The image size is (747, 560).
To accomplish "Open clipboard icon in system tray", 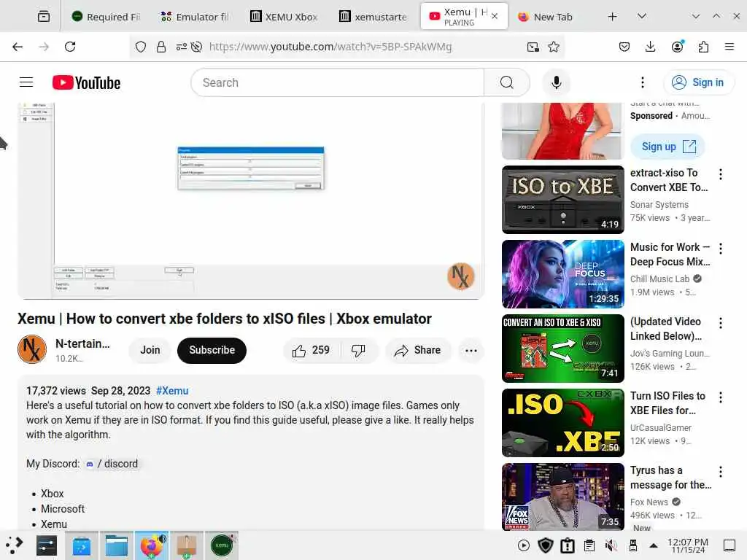I will click(589, 545).
